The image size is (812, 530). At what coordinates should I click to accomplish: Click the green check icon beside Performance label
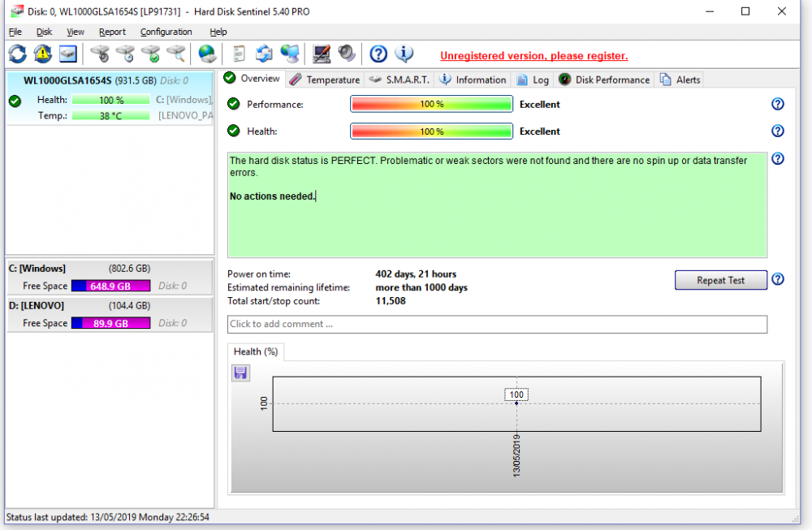pyautogui.click(x=234, y=104)
